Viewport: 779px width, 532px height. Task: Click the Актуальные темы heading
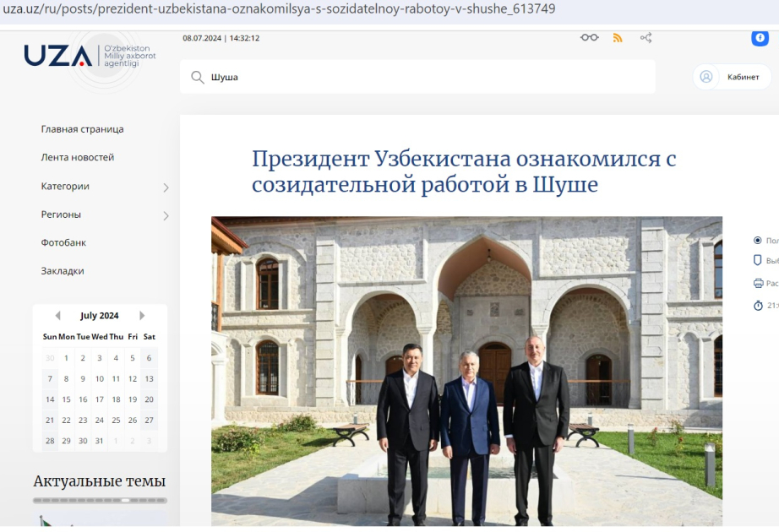(x=100, y=480)
